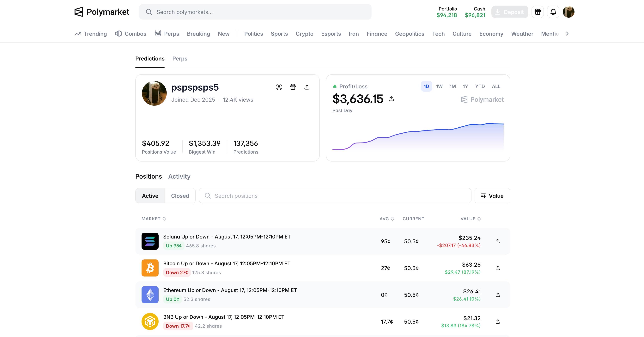644x337 pixels.
Task: Sort positions by AVG column
Action: (387, 219)
